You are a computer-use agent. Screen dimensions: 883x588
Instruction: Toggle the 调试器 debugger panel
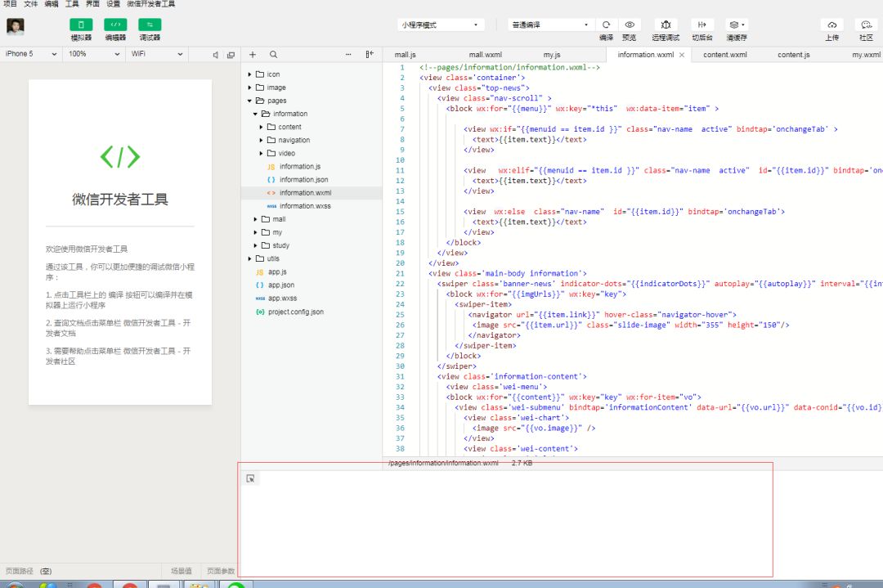coord(150,25)
